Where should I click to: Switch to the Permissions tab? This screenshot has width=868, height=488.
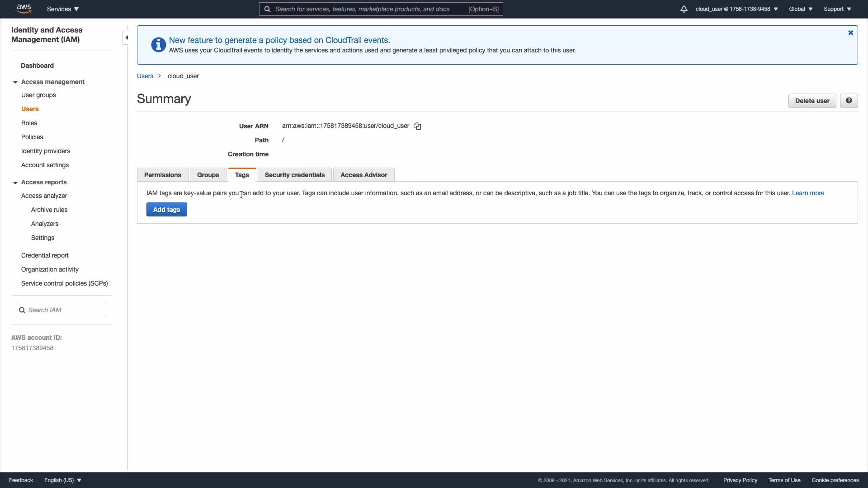point(162,175)
